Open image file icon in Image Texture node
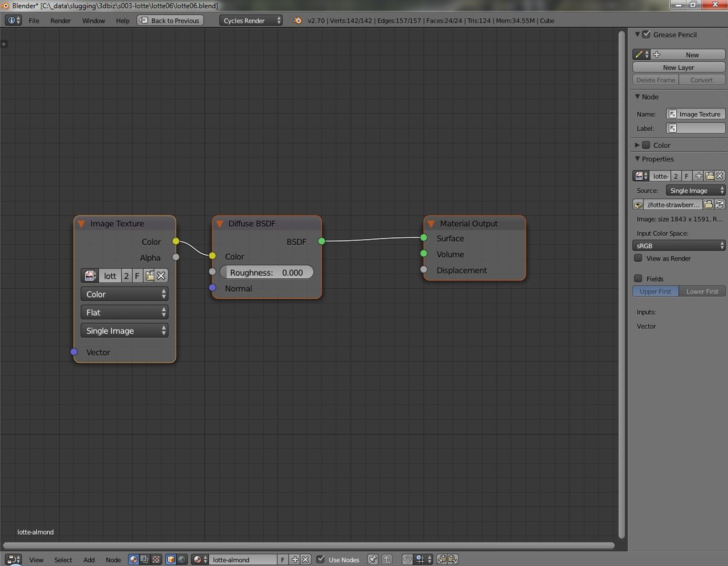Viewport: 728px width, 566px height. coord(149,276)
